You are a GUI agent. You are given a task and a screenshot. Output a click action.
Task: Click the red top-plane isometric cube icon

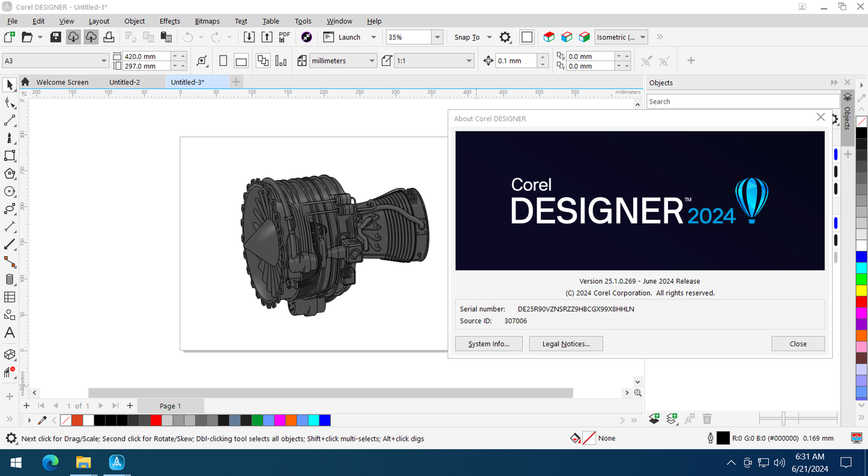click(549, 37)
